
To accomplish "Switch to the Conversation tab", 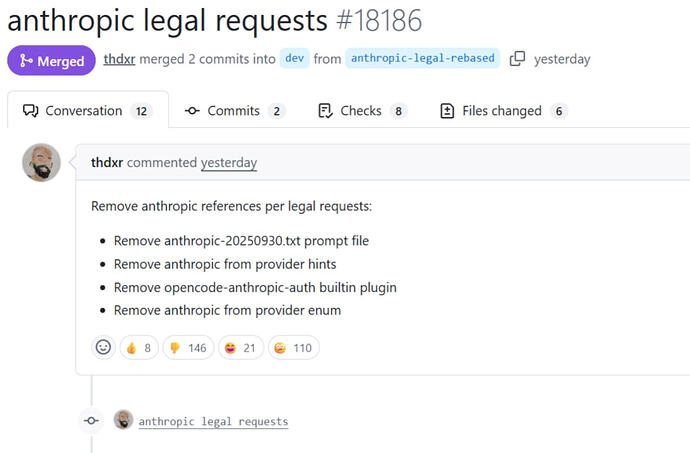I will click(x=88, y=110).
